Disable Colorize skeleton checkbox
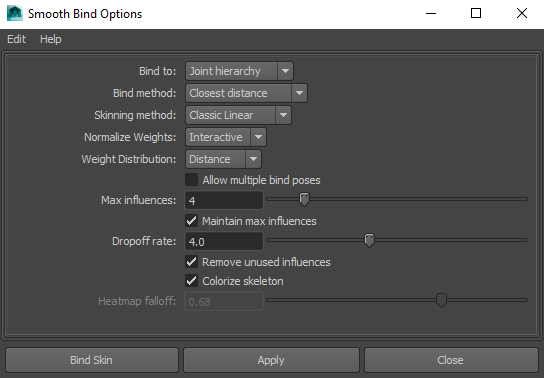Image resolution: width=544 pixels, height=378 pixels. (192, 281)
